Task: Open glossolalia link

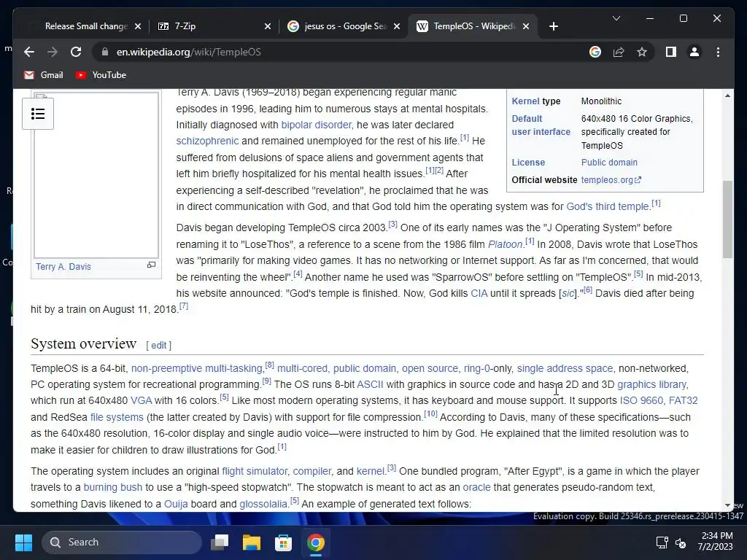Action: (263, 504)
